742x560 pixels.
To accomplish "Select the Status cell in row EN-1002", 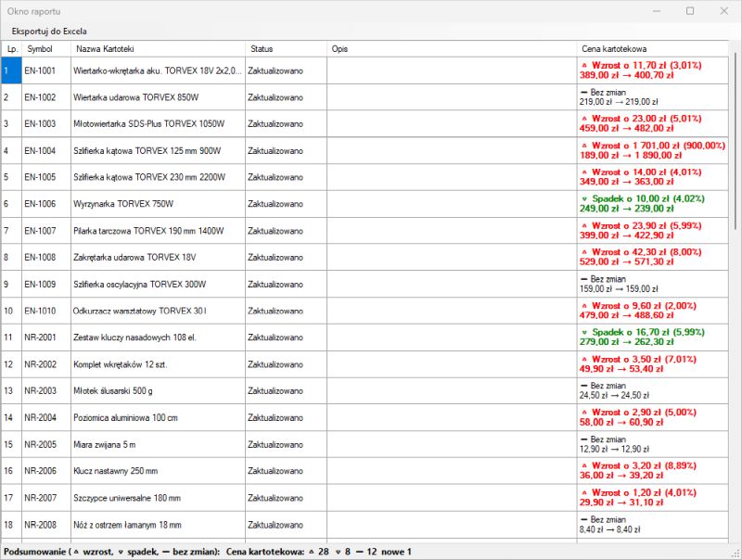I will [286, 97].
